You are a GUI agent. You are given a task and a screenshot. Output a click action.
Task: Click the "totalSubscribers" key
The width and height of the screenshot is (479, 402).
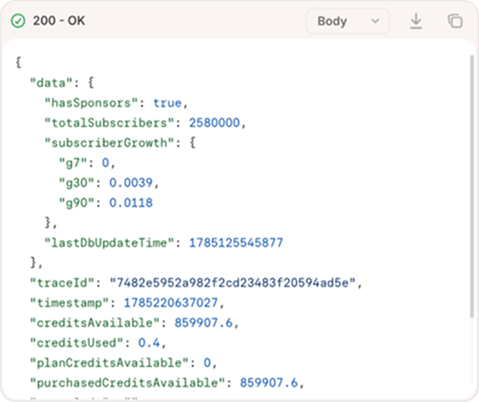[x=109, y=123]
